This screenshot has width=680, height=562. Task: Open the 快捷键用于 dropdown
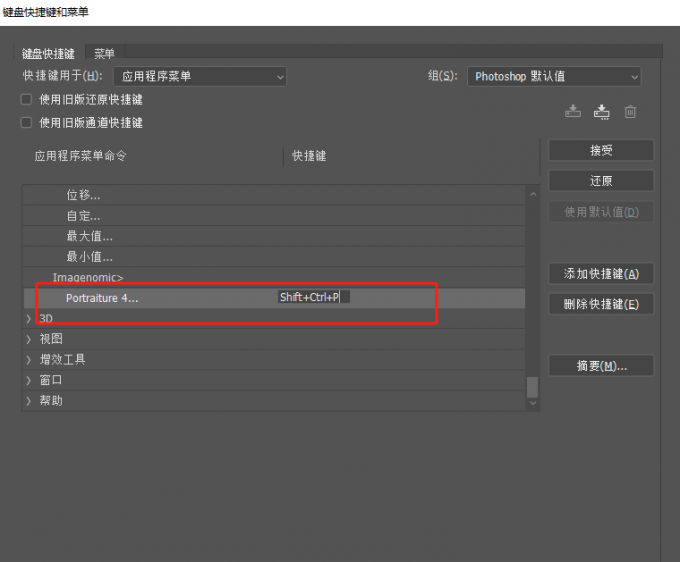(200, 77)
